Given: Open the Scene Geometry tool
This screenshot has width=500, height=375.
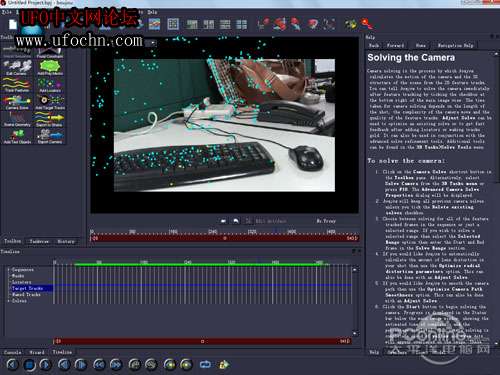Looking at the screenshot, I should pyautogui.click(x=17, y=119).
